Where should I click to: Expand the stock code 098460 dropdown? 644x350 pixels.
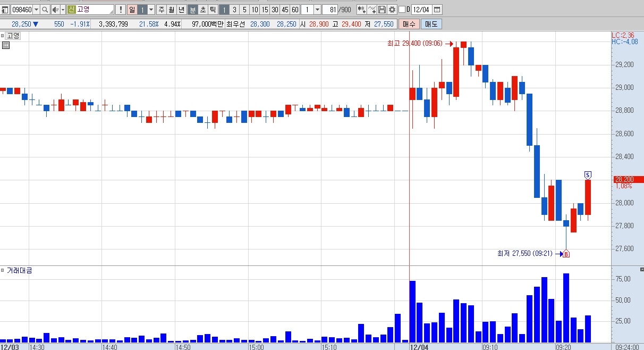pyautogui.click(x=37, y=10)
